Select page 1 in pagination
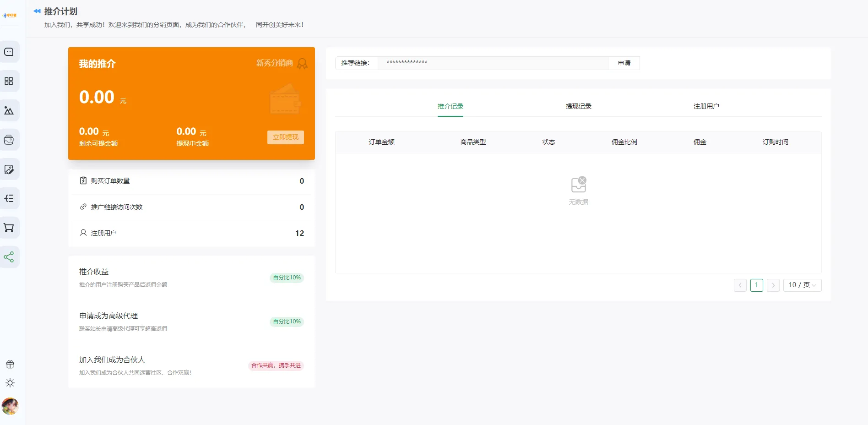 click(756, 285)
